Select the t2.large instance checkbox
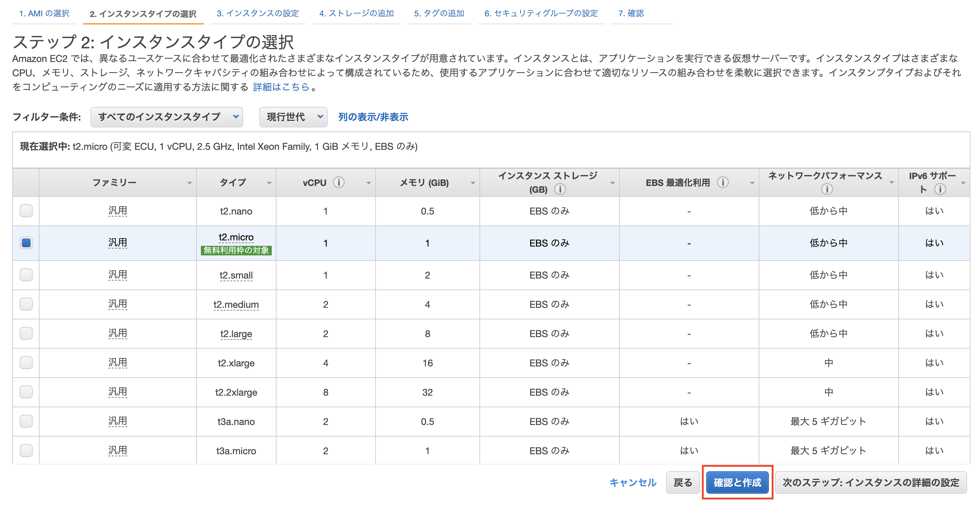The width and height of the screenshot is (980, 506). (26, 334)
